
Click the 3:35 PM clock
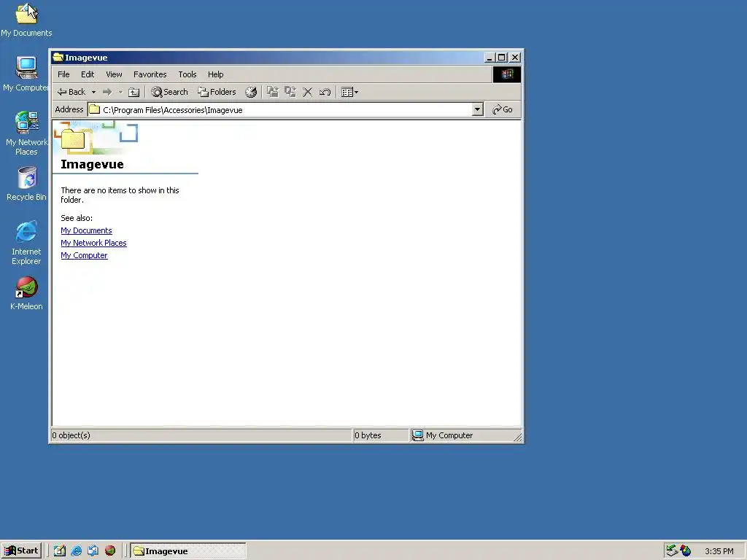pyautogui.click(x=719, y=551)
